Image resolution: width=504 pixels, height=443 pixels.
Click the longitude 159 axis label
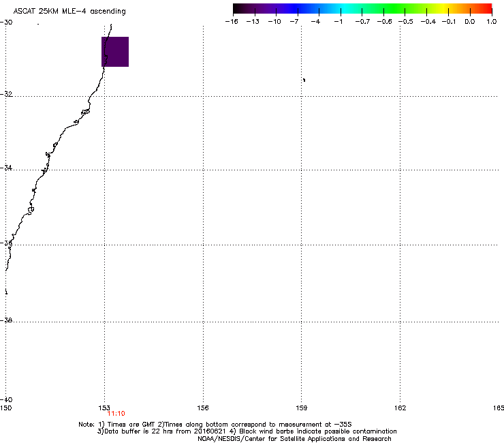tap(302, 408)
